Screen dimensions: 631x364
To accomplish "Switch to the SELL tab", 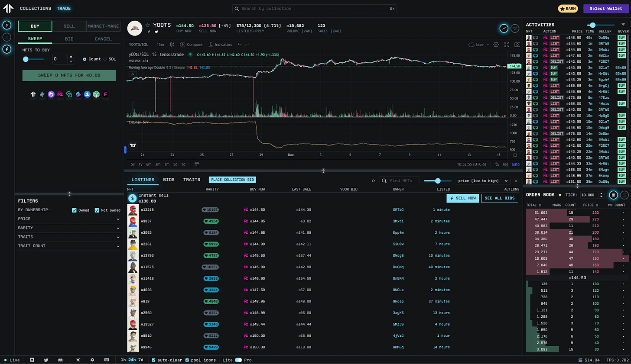I will point(69,26).
